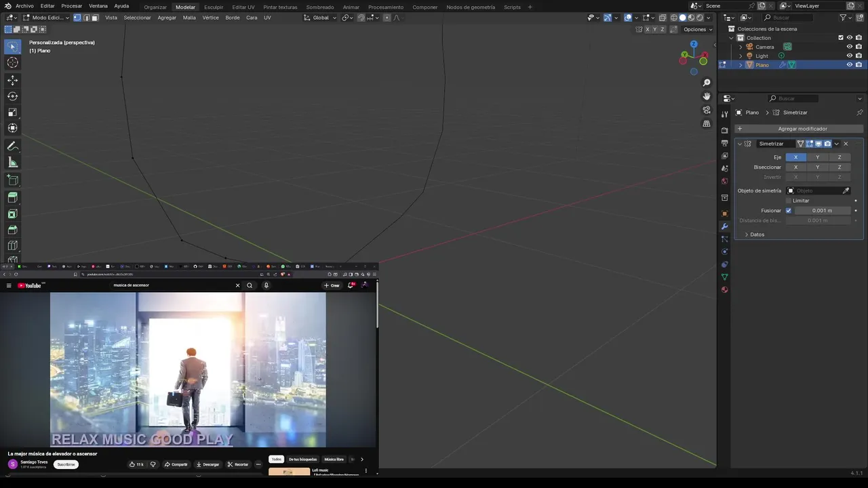This screenshot has height=488, width=868.
Task: Click Suscribirse button on YouTube
Action: 66,464
